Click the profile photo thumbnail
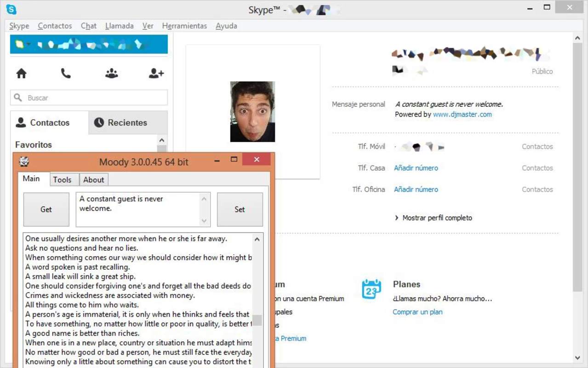This screenshot has height=368, width=588. pos(252,112)
